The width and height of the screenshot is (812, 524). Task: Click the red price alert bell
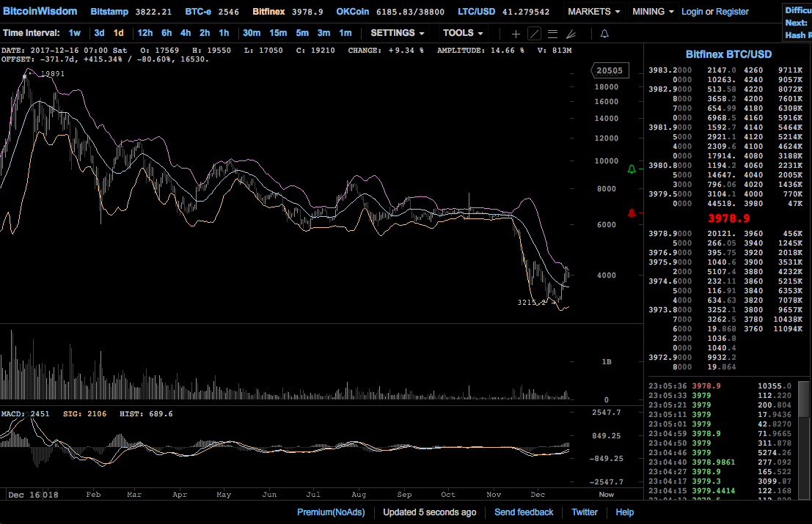coord(632,213)
